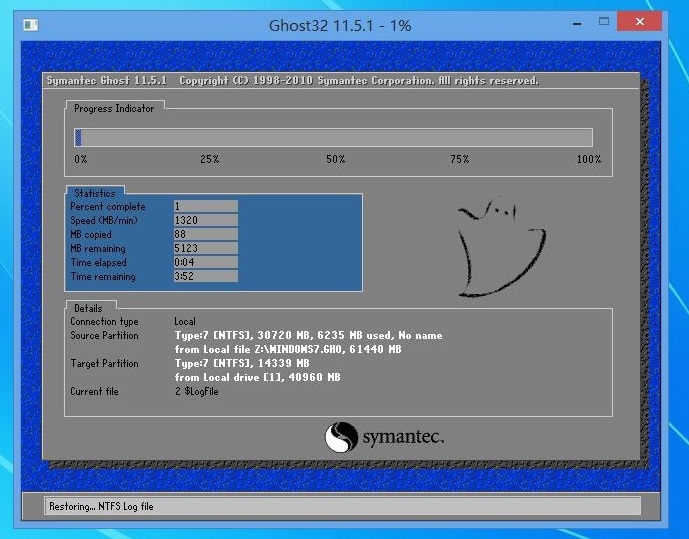Click the 'Restoring... NTFS Log file' status bar
Image resolution: width=689 pixels, height=539 pixels.
342,506
